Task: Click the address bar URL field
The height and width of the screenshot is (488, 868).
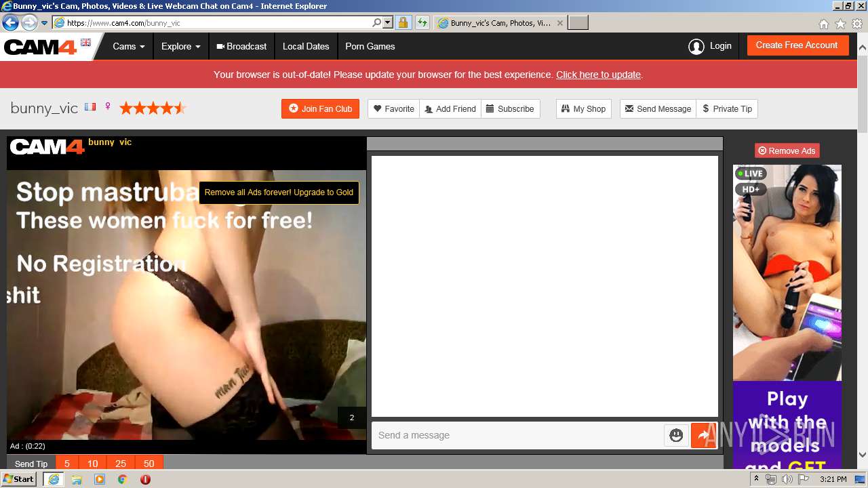Action: click(217, 22)
